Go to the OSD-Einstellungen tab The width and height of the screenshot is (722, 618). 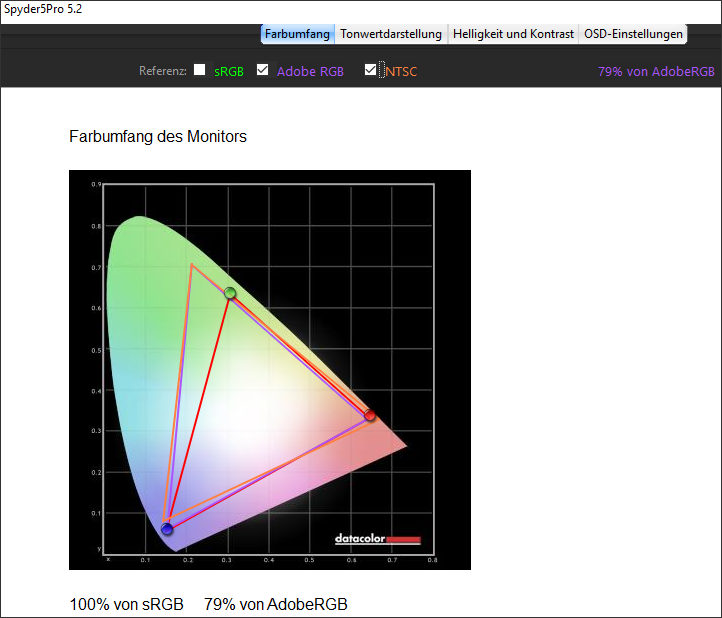pyautogui.click(x=633, y=34)
